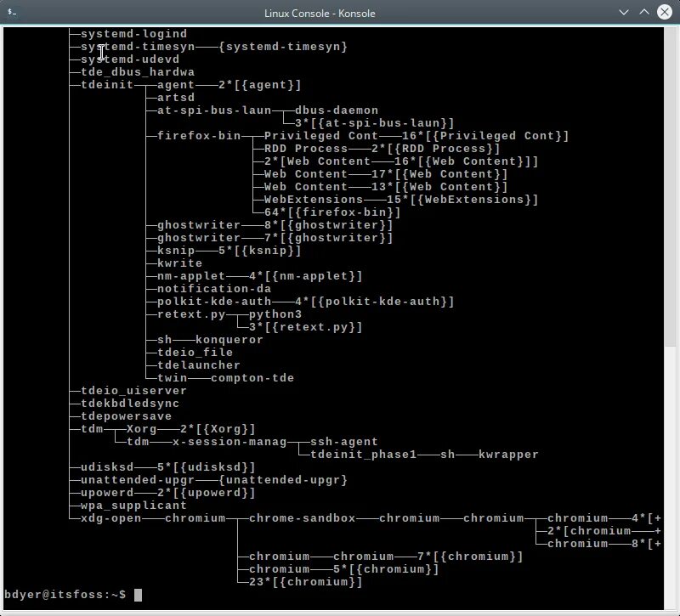Click '2*[Web Content' grouped entry
Viewport: 680px width, 616px height.
click(x=317, y=161)
